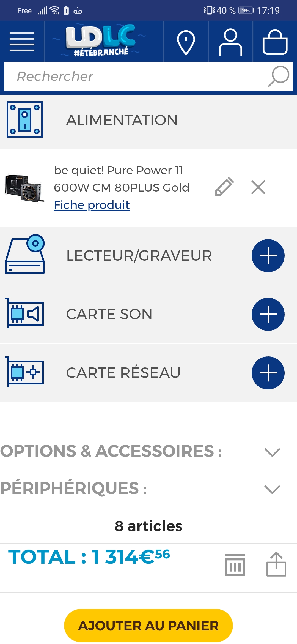The width and height of the screenshot is (297, 644).
Task: Open the hamburger menu
Action: point(22,42)
